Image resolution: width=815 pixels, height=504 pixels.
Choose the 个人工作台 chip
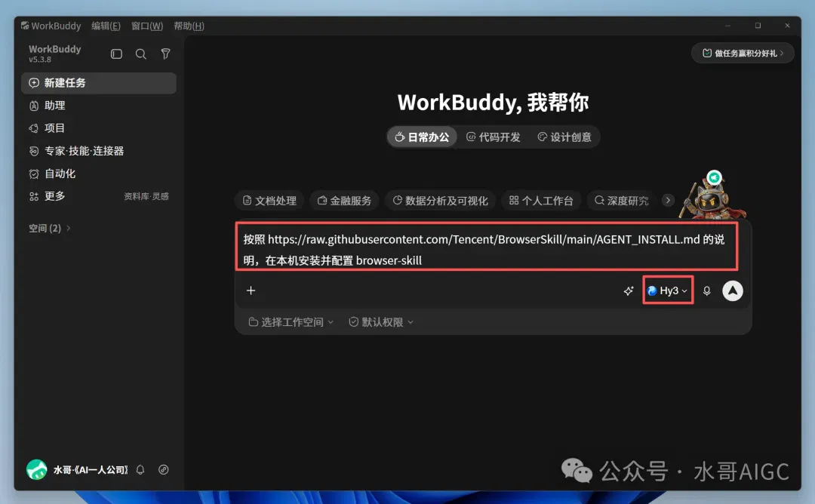click(541, 201)
